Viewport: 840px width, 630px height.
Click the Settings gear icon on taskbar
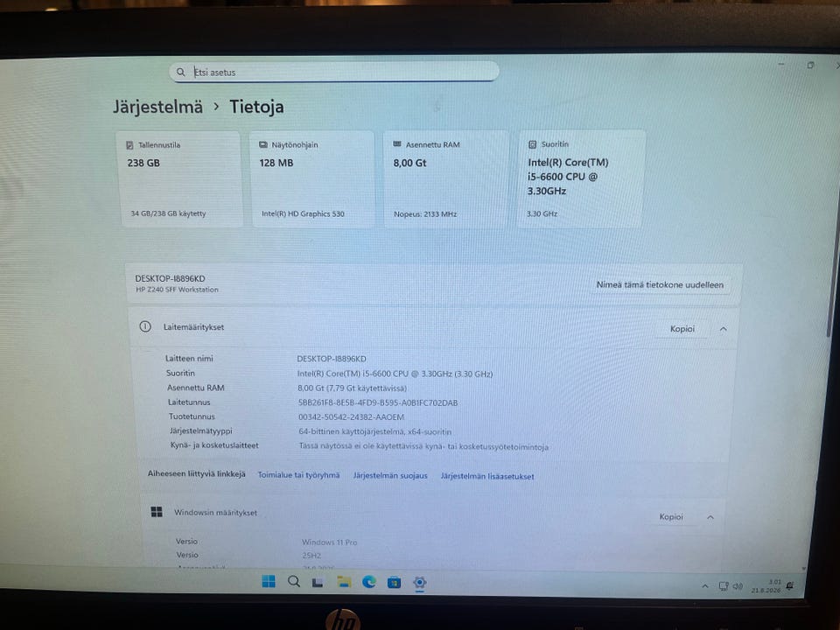[x=420, y=583]
